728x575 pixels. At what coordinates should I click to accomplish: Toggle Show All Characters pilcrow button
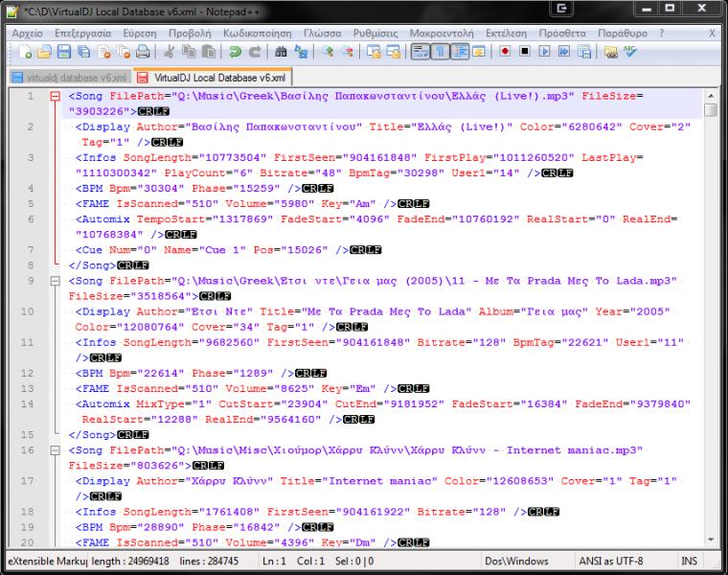pyautogui.click(x=440, y=52)
